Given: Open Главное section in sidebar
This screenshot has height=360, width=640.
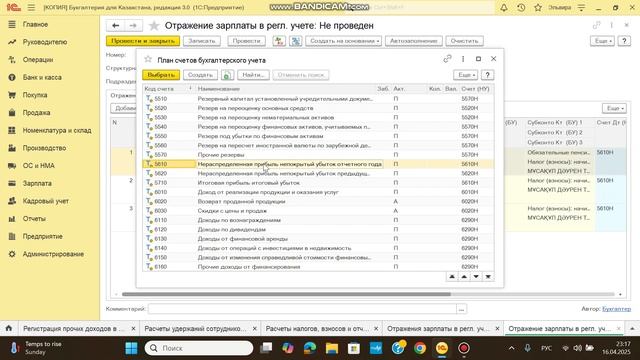Looking at the screenshot, I should point(36,24).
